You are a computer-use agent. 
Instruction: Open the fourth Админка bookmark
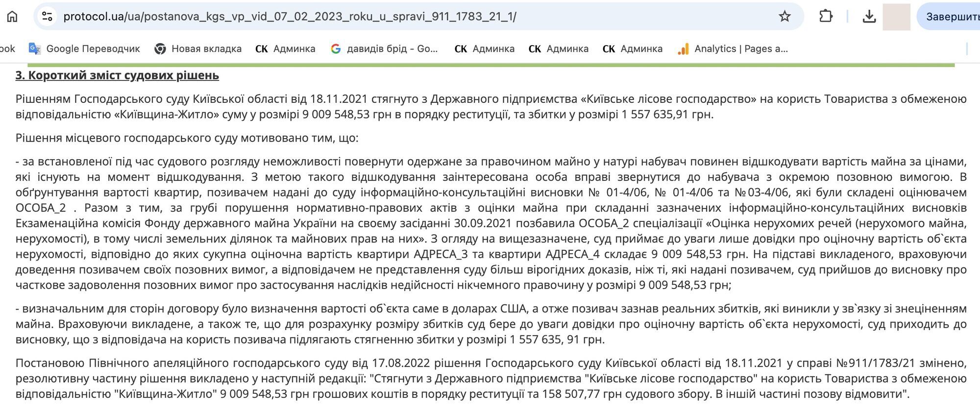tap(633, 48)
